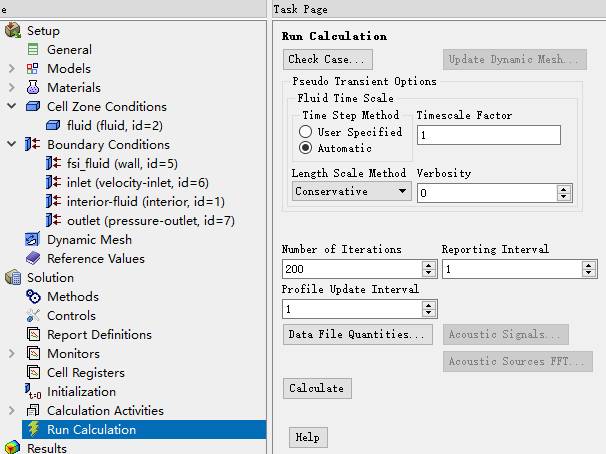Select the Automatic time step method

[306, 148]
